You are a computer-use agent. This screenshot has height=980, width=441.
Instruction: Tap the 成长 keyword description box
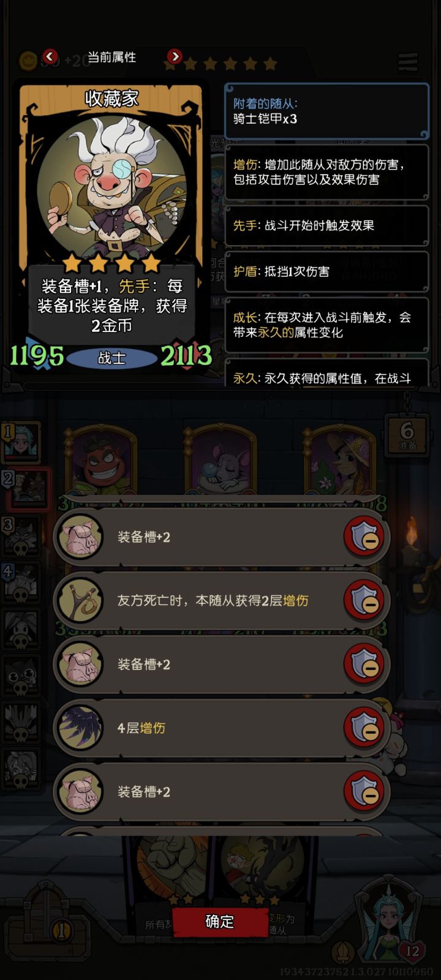(326, 325)
